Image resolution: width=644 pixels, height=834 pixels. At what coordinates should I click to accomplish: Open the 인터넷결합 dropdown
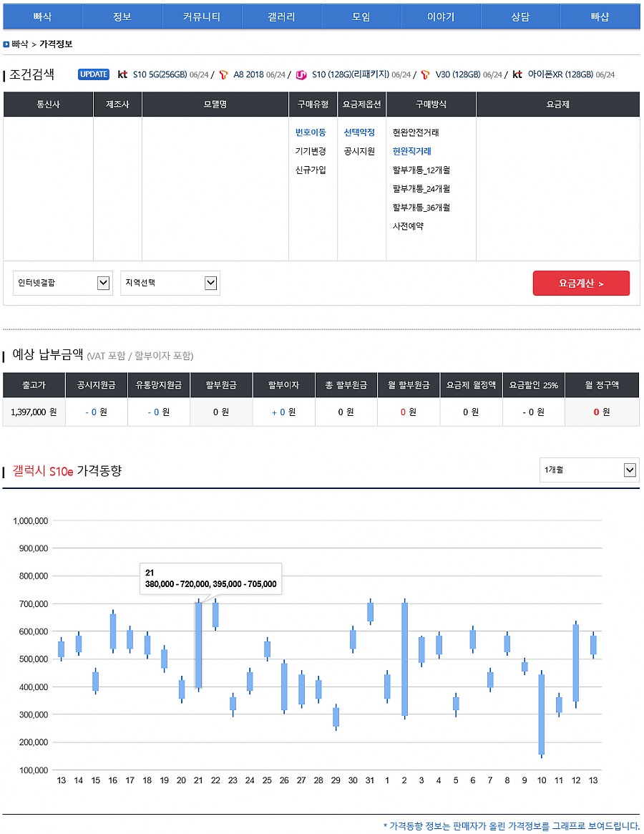62,283
